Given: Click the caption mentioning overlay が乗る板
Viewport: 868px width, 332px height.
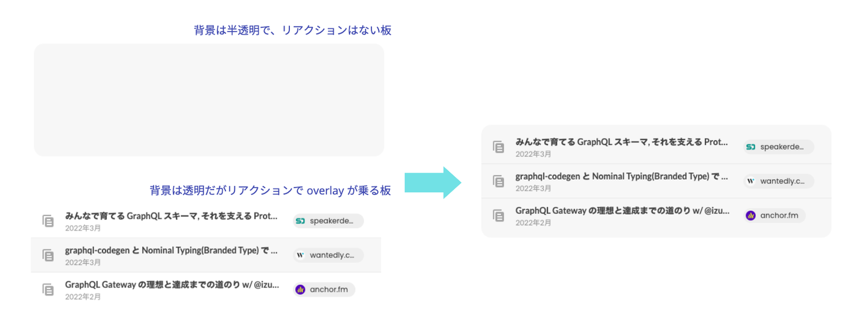Looking at the screenshot, I should (270, 191).
